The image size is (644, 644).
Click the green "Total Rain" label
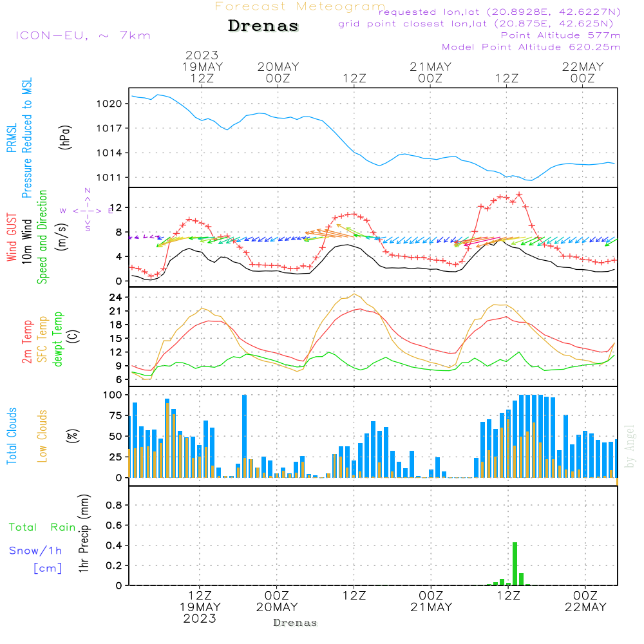[43, 527]
